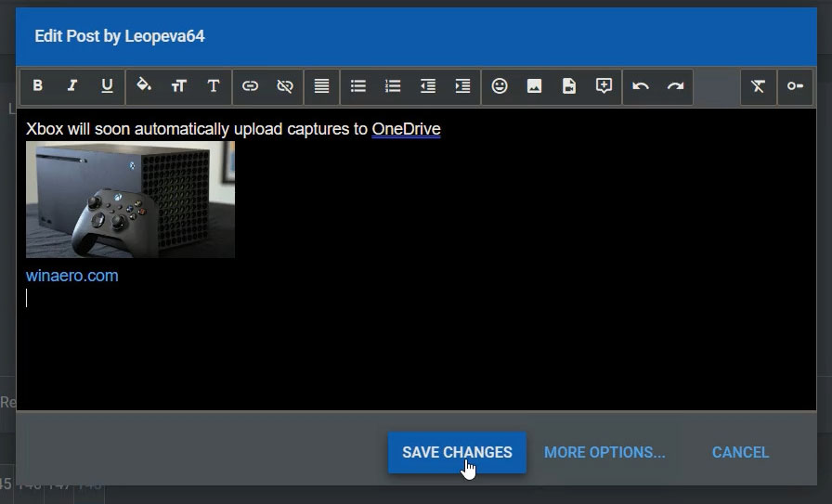The width and height of the screenshot is (832, 504).
Task: Toggle underline formatting
Action: click(107, 86)
